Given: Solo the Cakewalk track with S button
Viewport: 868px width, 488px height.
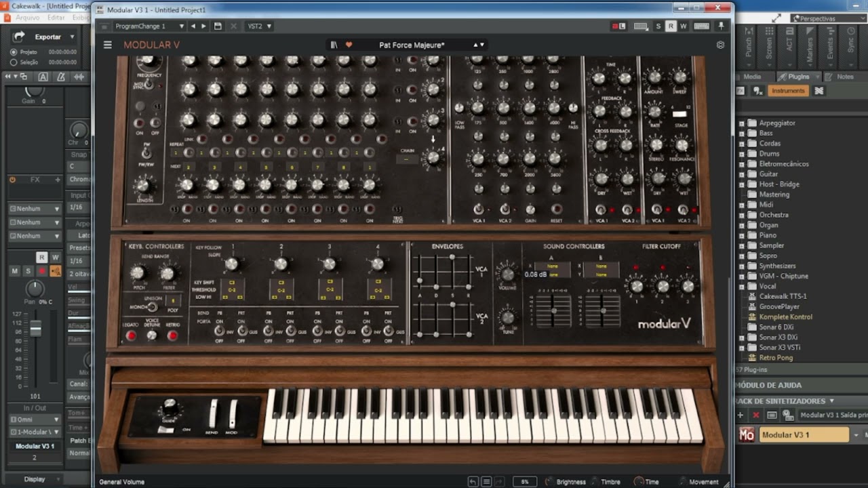Looking at the screenshot, I should 28,271.
